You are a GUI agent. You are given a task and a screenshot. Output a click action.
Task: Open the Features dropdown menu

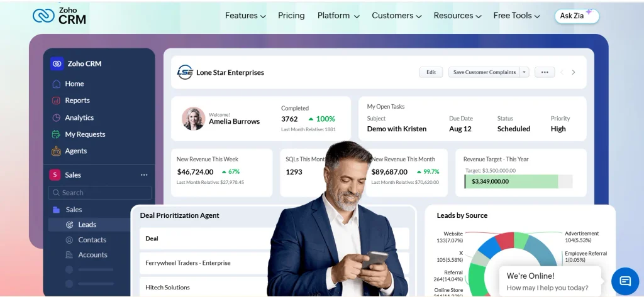click(245, 16)
